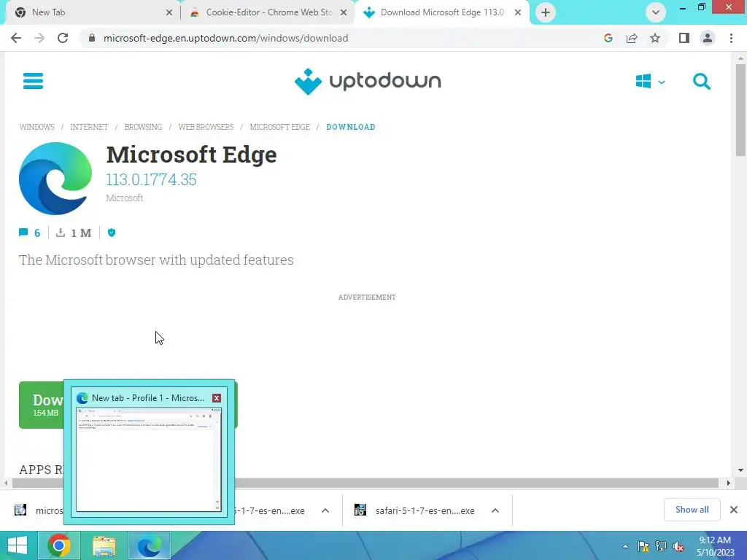Click the horizontal scrollbar right arrow
This screenshot has width=747, height=560.
point(728,483)
